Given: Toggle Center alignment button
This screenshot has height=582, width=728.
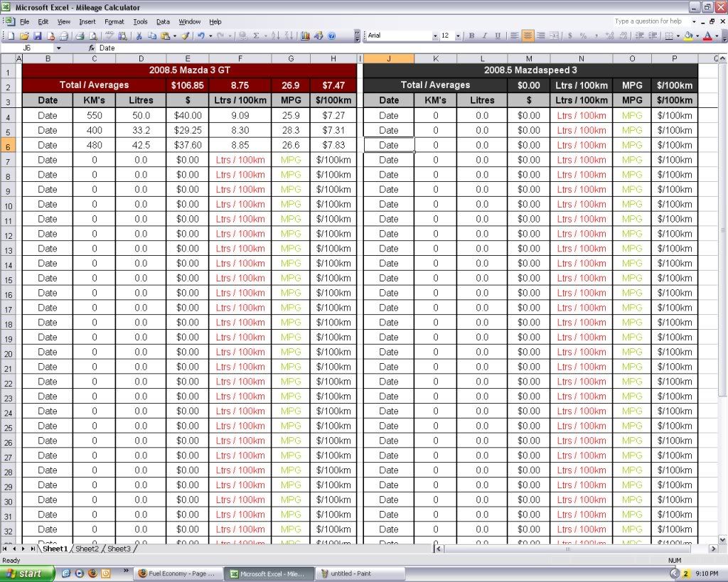Looking at the screenshot, I should [527, 36].
